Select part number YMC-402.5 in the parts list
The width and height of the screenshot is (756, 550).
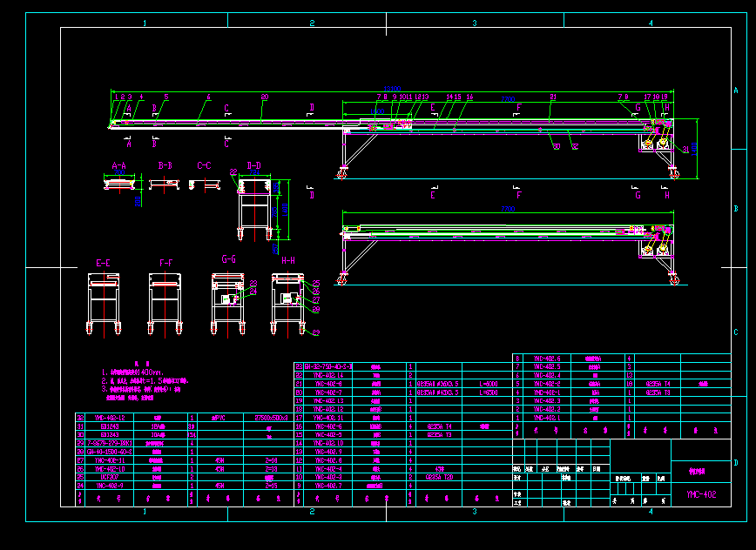[547, 366]
